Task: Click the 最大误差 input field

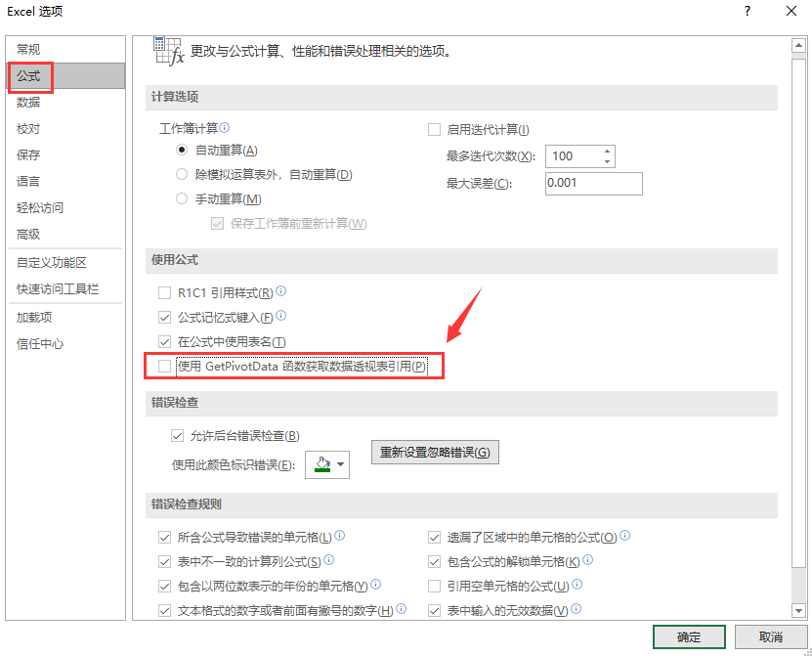Action: click(x=594, y=184)
